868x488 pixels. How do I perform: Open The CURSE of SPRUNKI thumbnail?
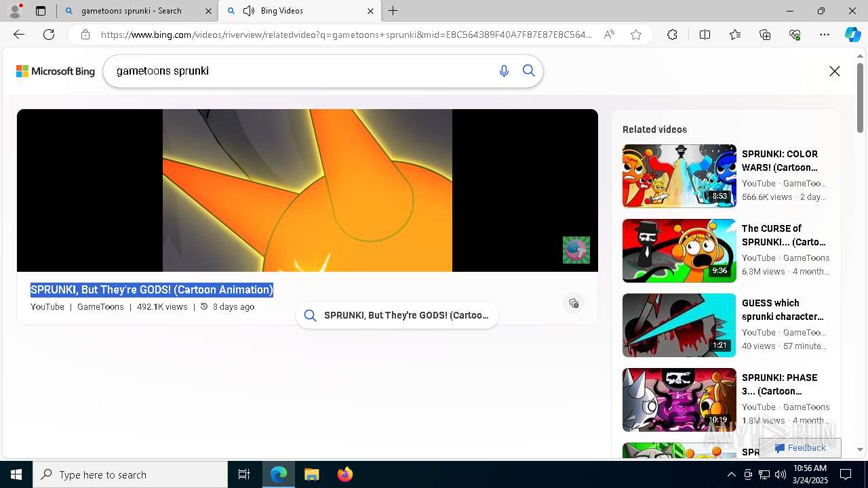(679, 251)
